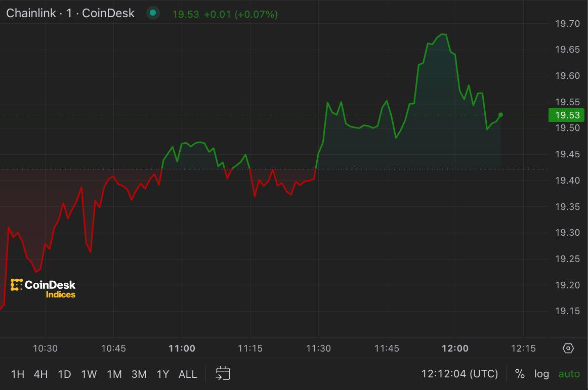Show ALL available price history
This screenshot has height=390, width=588.
[x=188, y=374]
